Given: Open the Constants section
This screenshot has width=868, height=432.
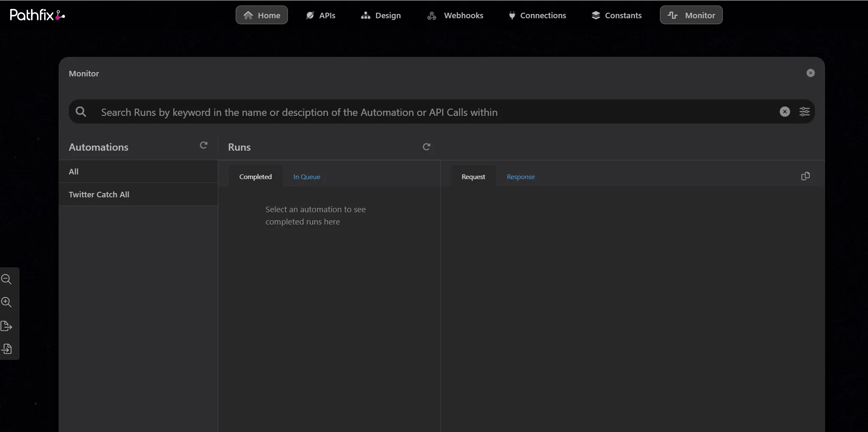Looking at the screenshot, I should (617, 15).
